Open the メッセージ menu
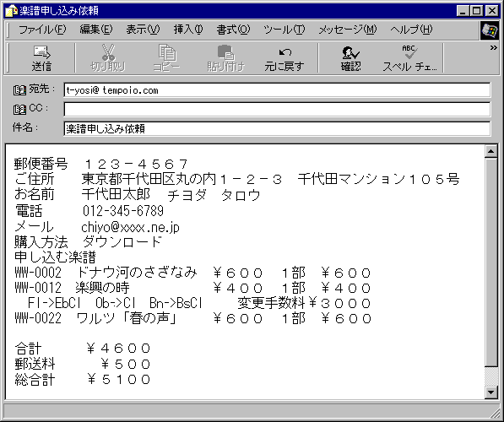Viewport: 504px width, 422px height. (x=347, y=30)
